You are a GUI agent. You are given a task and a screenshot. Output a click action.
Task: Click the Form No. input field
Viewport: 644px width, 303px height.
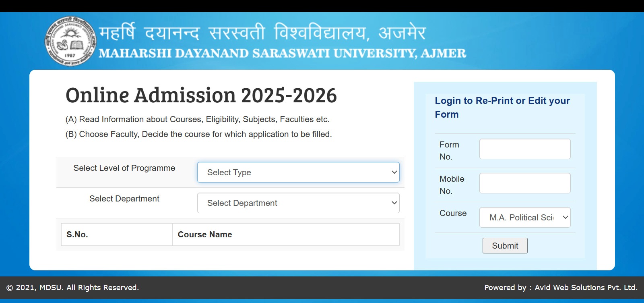525,149
